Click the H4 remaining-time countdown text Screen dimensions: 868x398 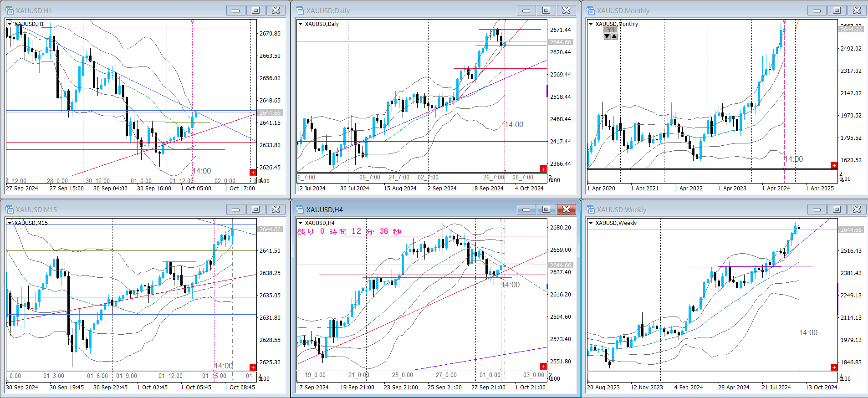pyautogui.click(x=349, y=231)
